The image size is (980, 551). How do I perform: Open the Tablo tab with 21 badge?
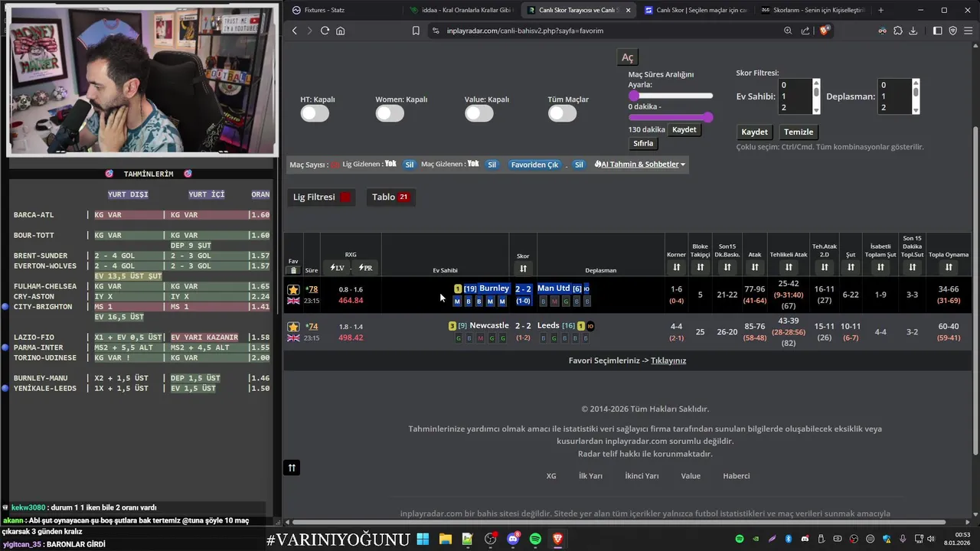(390, 197)
